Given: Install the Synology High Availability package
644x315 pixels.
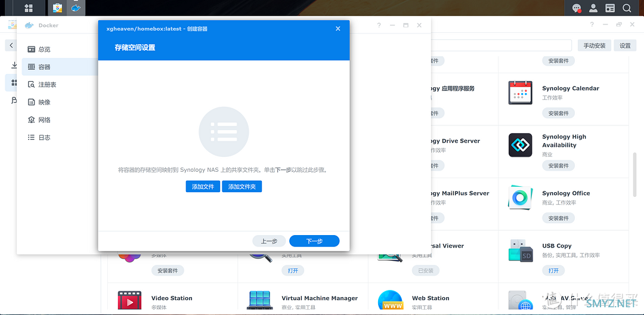Looking at the screenshot, I should click(558, 165).
